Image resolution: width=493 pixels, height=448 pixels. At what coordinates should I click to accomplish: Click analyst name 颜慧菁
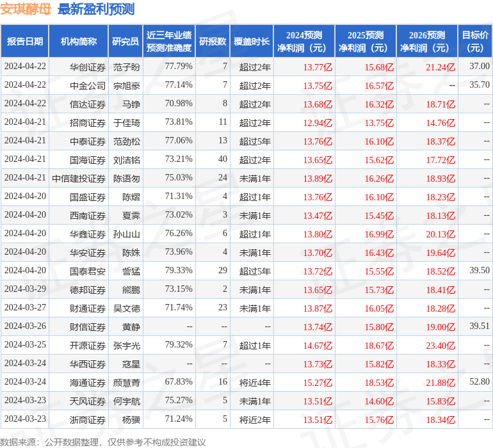pyautogui.click(x=126, y=382)
